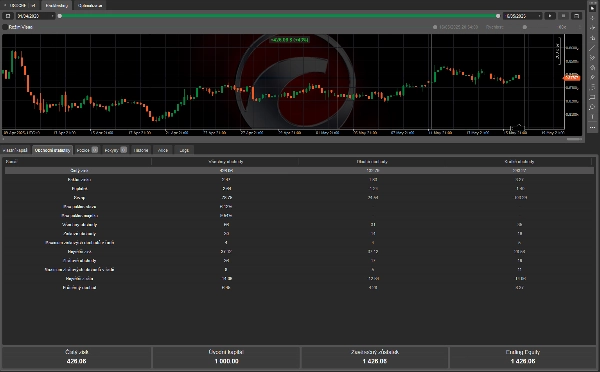Select the circle ellipse drawing tool
600x372 pixels.
[592, 107]
